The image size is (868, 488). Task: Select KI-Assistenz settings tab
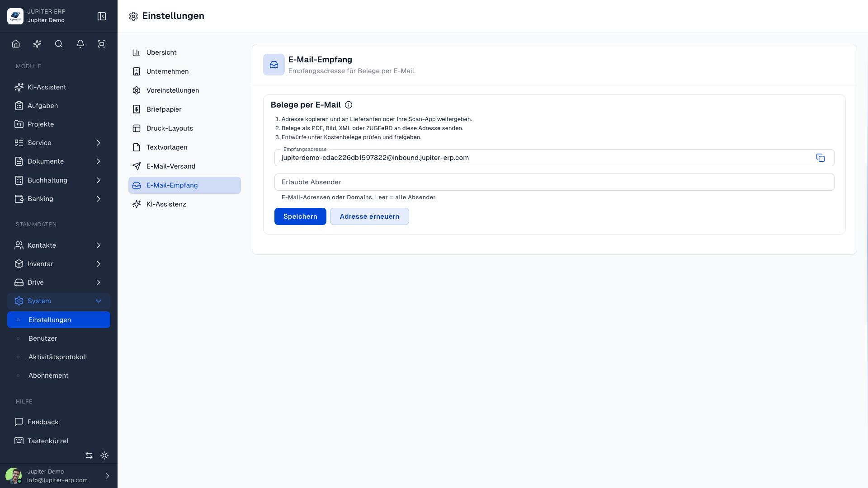[184, 204]
